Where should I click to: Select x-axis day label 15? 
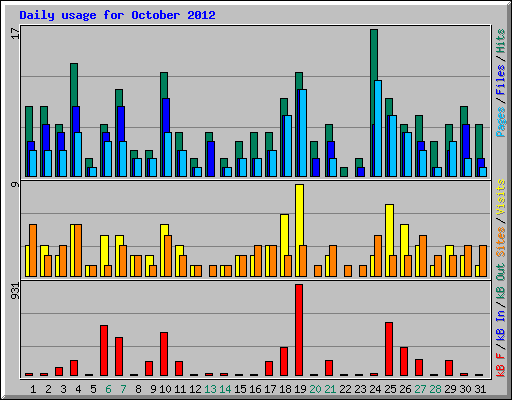click(x=240, y=389)
